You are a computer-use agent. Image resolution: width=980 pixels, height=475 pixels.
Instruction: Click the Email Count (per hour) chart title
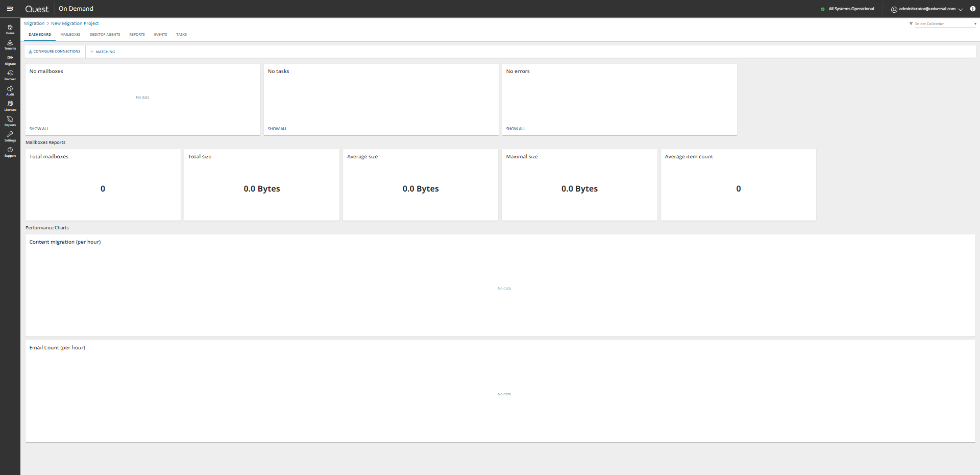[x=57, y=348]
